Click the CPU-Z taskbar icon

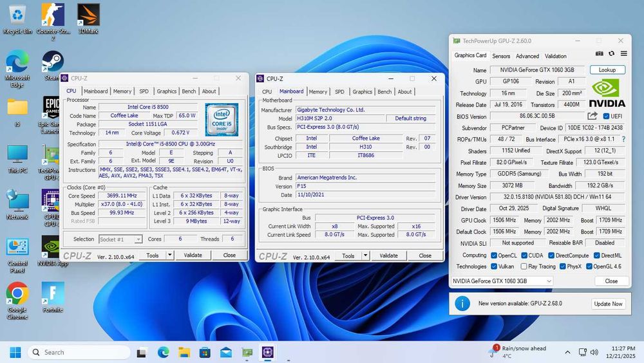[x=268, y=352]
